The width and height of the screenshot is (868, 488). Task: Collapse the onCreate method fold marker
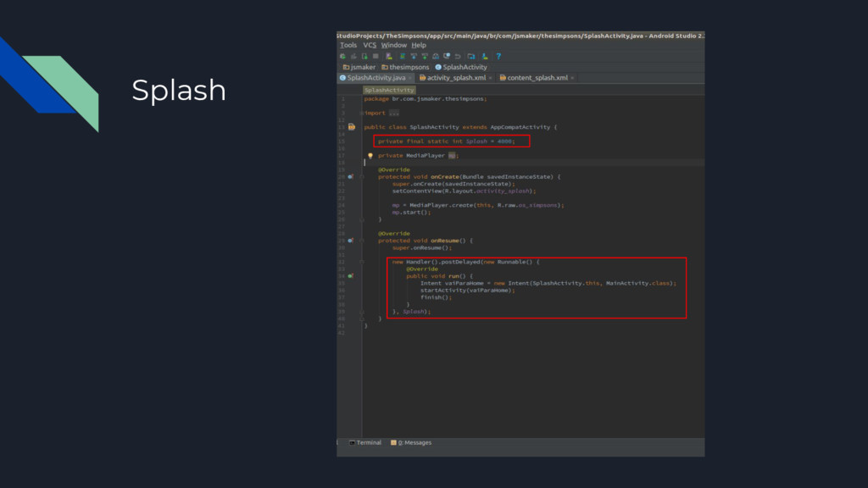click(361, 177)
